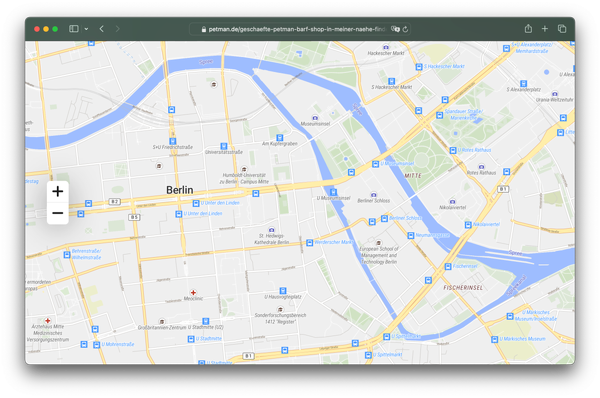600x398 pixels.
Task: Go back to the previous page
Action: click(102, 29)
